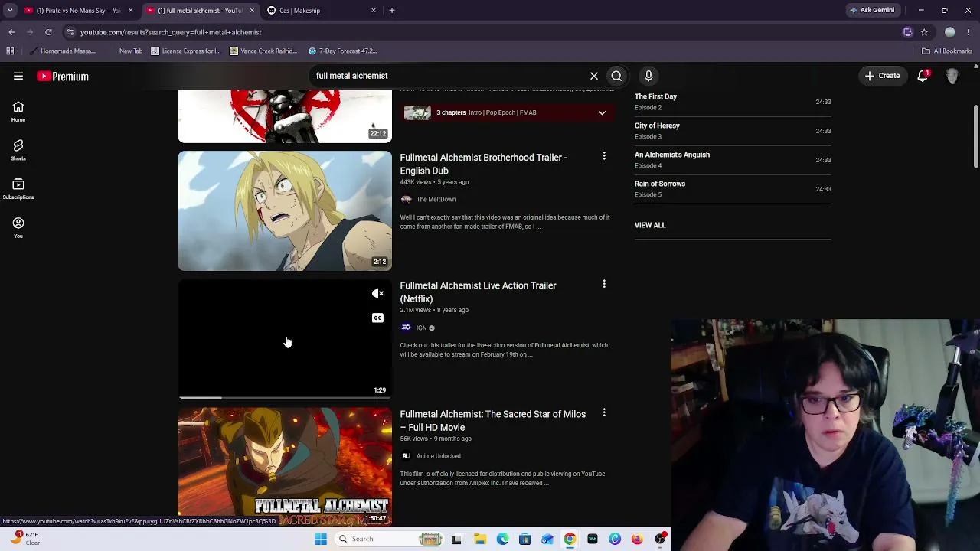Clear the YouTube search query

pyautogui.click(x=594, y=76)
